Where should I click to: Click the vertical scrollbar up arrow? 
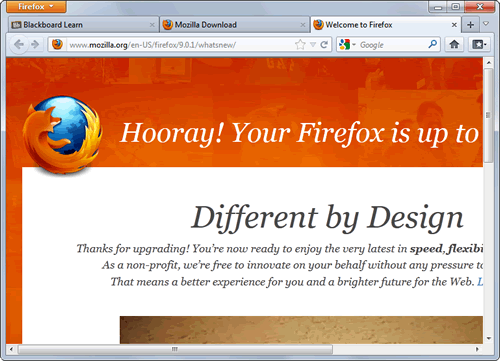point(489,63)
